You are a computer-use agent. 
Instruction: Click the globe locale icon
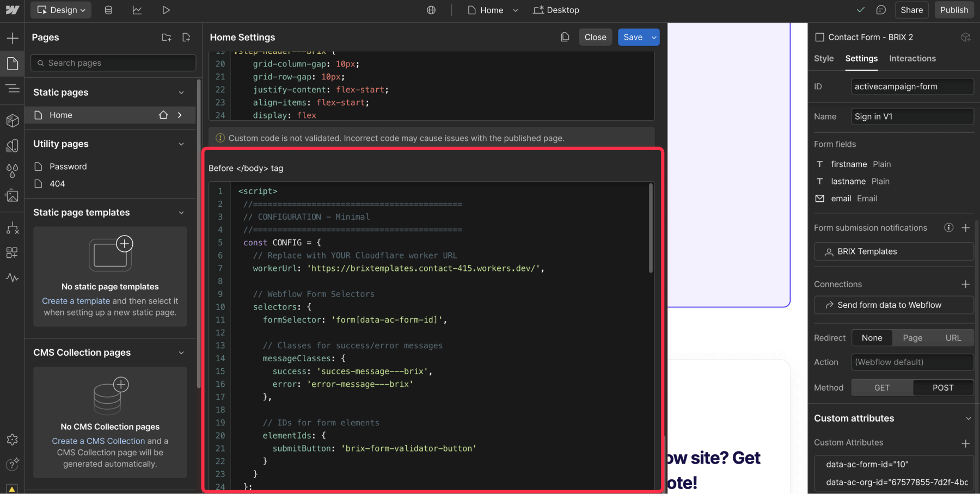pos(431,10)
